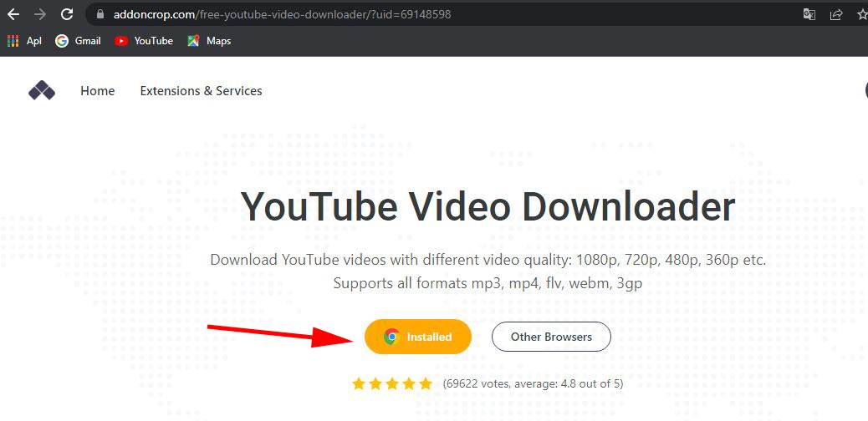This screenshot has height=421, width=868.
Task: Open the Maps bookmark
Action: (x=209, y=41)
